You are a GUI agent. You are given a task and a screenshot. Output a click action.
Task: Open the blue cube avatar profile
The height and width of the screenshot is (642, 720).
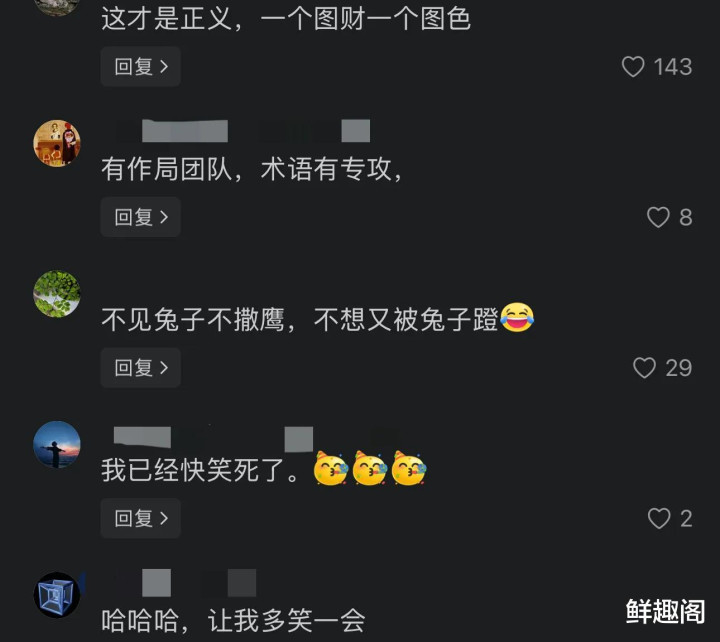click(57, 595)
